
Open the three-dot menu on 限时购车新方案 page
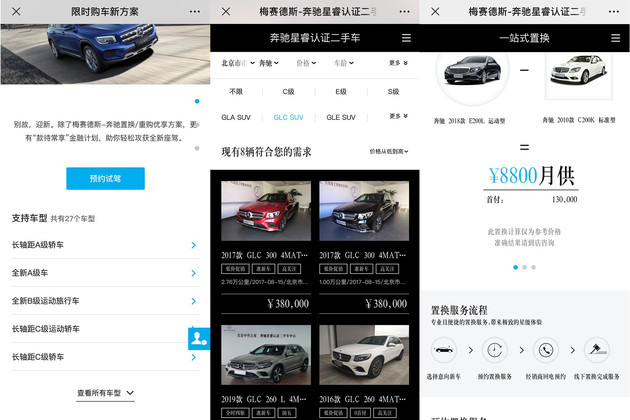click(195, 12)
